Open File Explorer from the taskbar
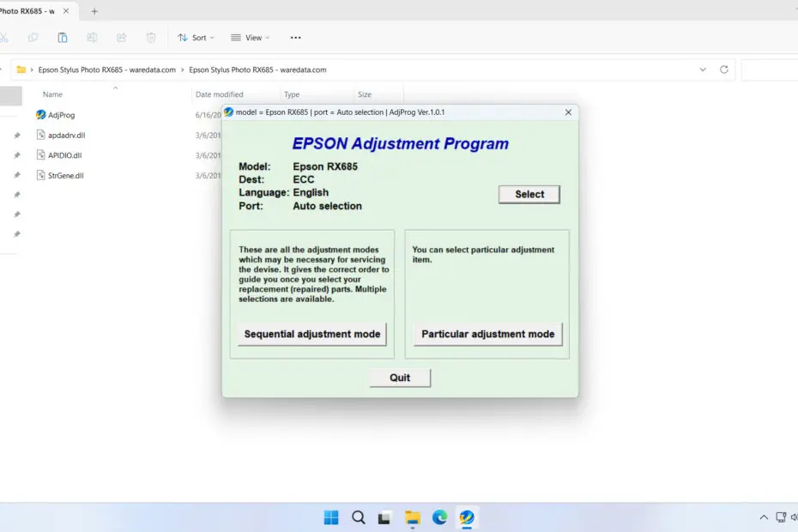 (412, 517)
